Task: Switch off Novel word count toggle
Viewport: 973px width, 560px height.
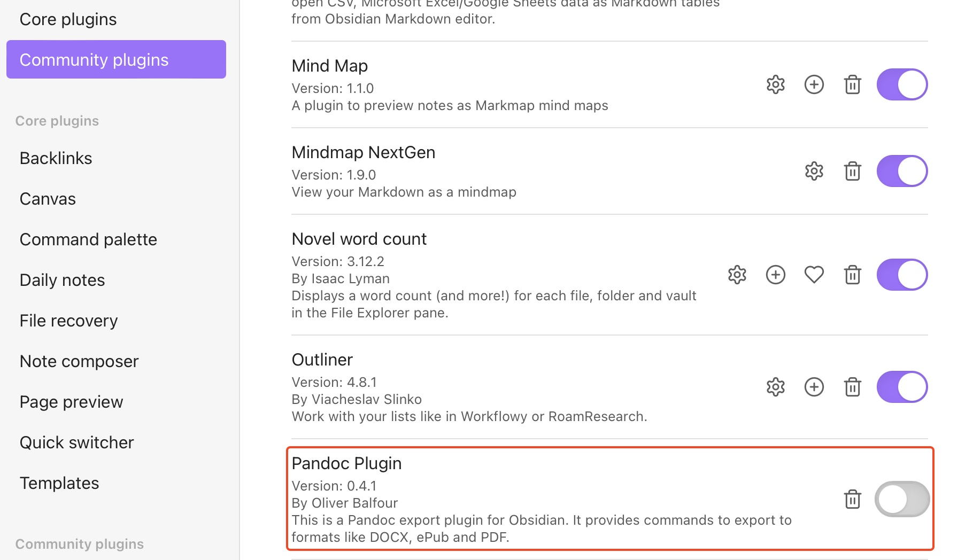Action: (902, 275)
